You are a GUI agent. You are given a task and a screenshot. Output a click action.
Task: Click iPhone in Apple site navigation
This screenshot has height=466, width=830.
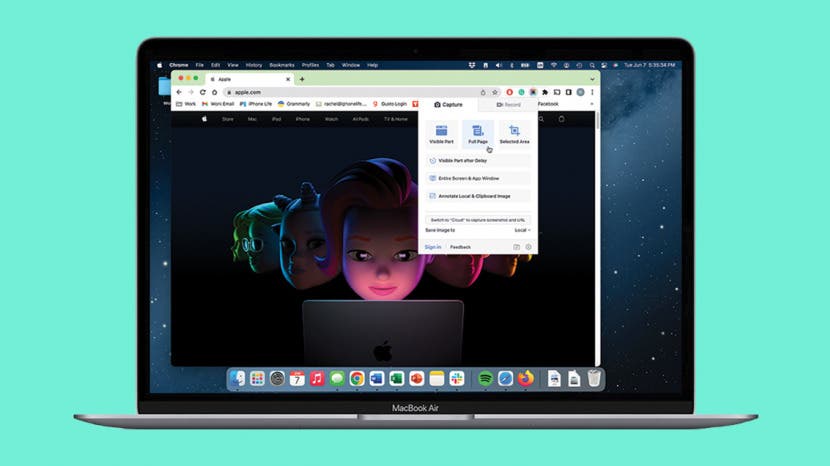(x=303, y=119)
